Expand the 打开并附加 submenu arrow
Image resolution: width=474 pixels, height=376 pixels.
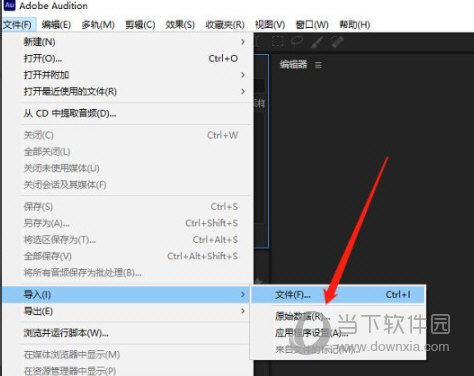(x=243, y=75)
